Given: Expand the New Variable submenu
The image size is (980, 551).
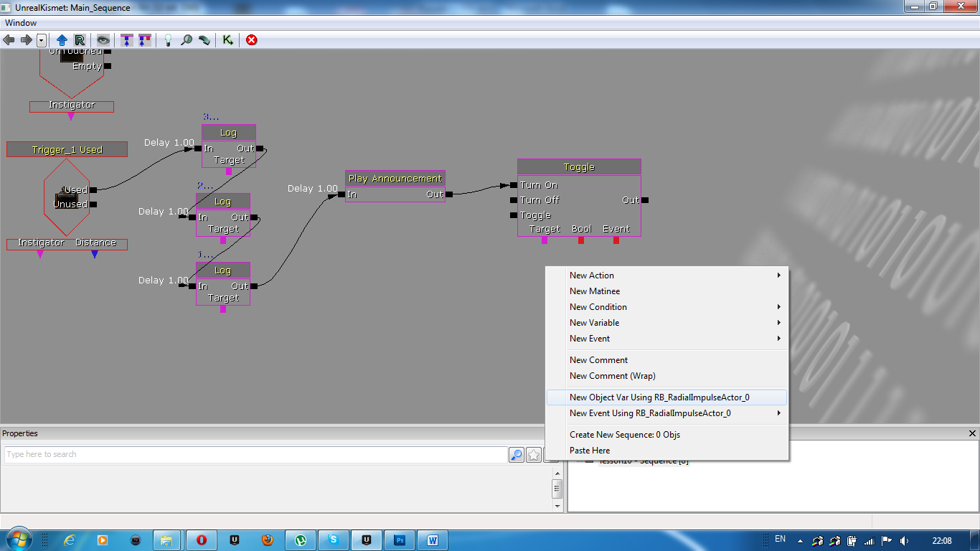Looking at the screenshot, I should coord(666,323).
